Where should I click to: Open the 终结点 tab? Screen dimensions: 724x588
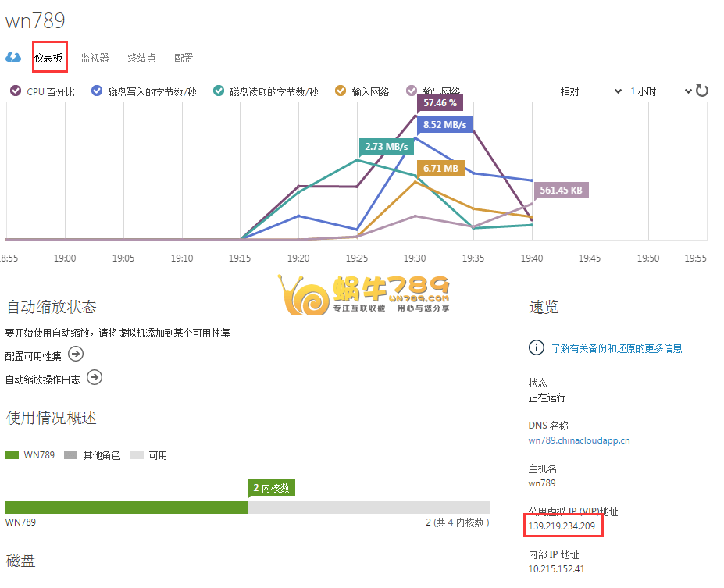141,58
